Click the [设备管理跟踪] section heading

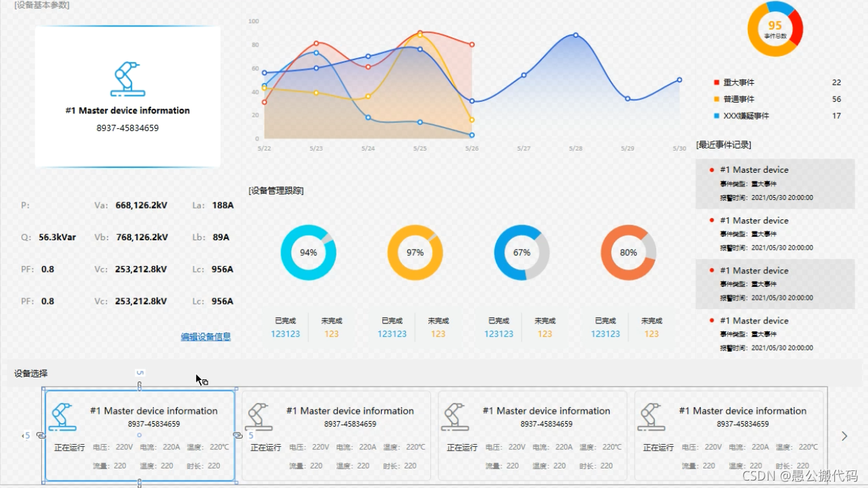click(x=276, y=191)
